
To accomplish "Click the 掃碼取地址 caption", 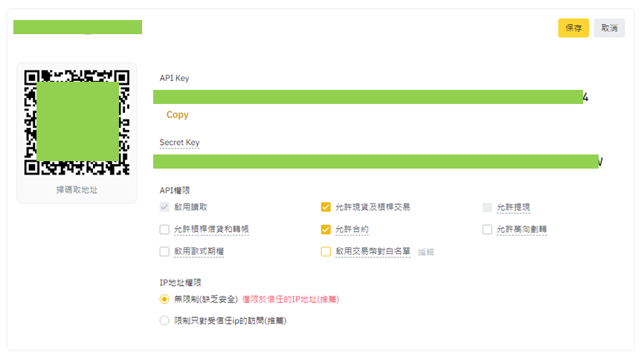I will pos(77,189).
